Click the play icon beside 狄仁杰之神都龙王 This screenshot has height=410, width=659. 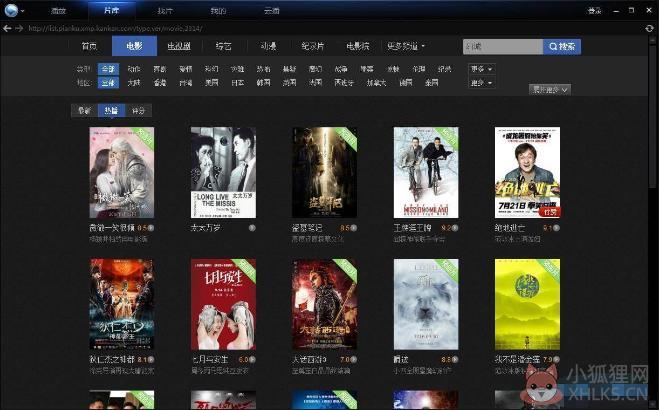point(151,360)
